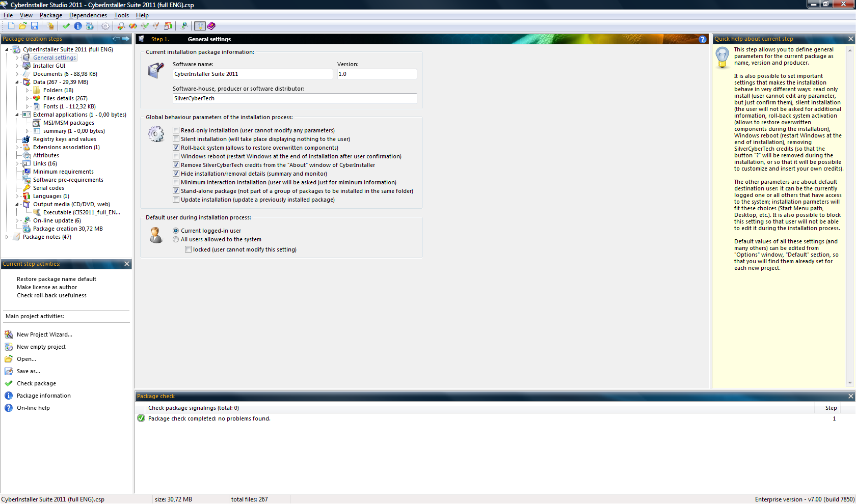Click New empty project link
The image size is (856, 504).
tap(41, 347)
